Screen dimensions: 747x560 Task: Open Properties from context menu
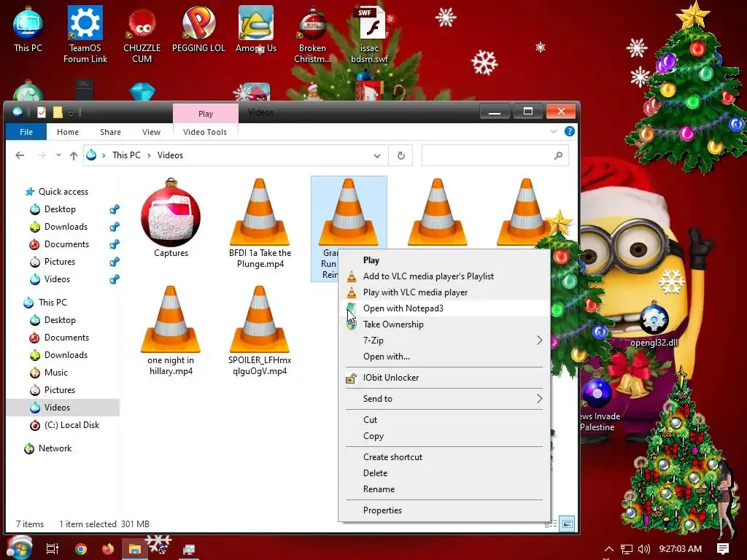tap(444, 510)
